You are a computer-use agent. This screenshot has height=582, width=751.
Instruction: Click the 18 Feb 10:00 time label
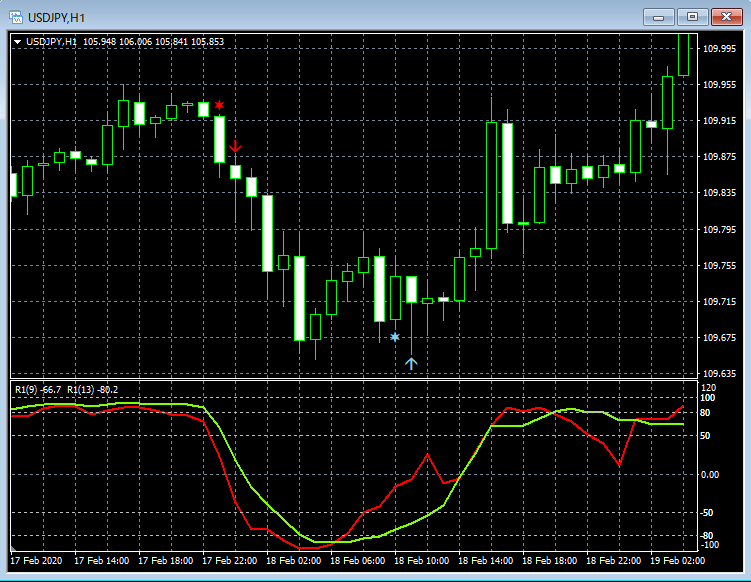[422, 560]
